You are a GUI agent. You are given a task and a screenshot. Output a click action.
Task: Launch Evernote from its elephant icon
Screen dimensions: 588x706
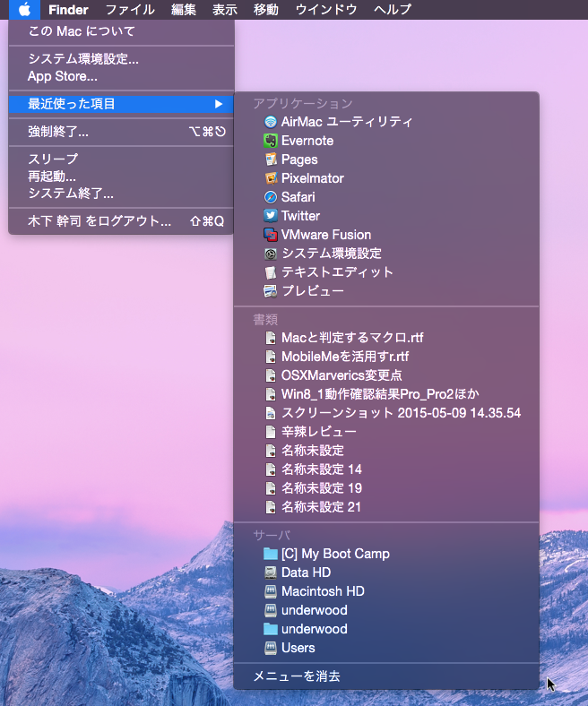tap(271, 141)
